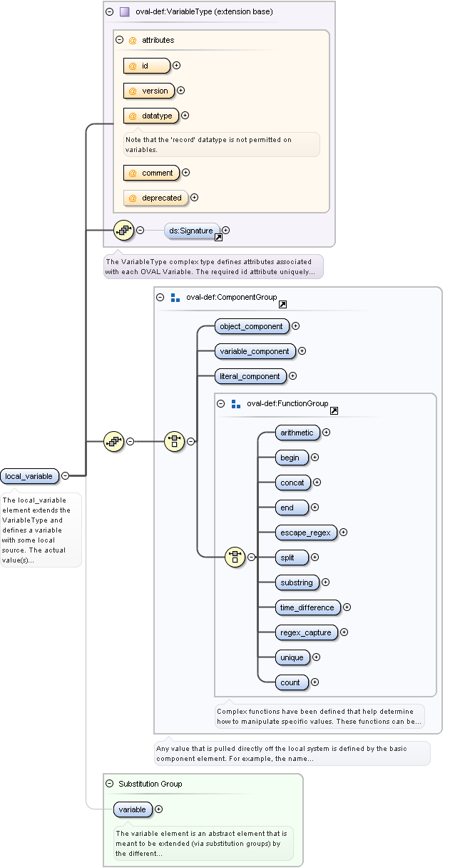Select the variable substitution element
The height and width of the screenshot is (868, 455).
point(133,809)
